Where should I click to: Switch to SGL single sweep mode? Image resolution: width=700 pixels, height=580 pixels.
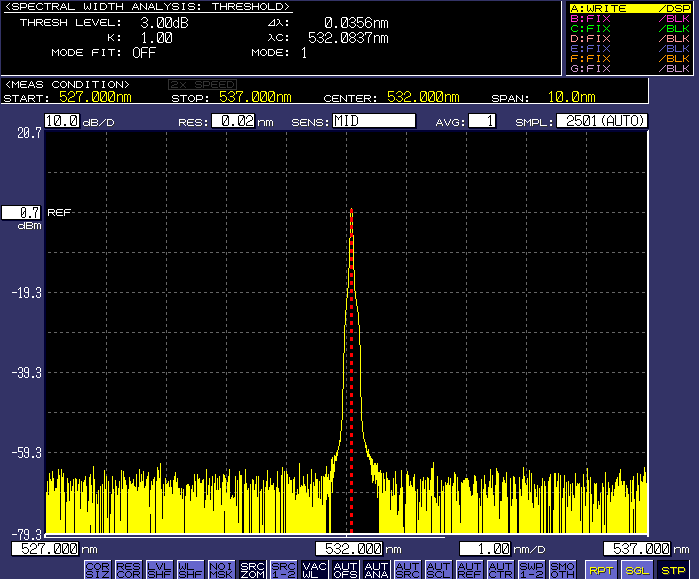pyautogui.click(x=636, y=569)
